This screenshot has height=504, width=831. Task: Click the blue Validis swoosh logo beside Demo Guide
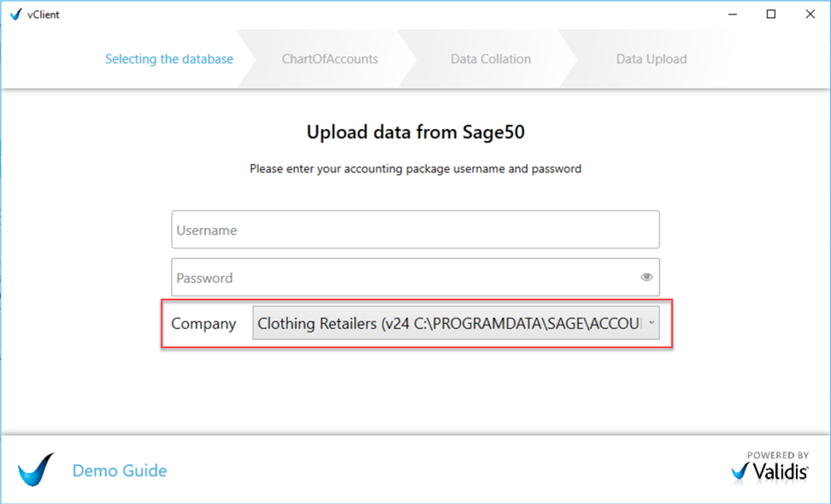(x=36, y=470)
